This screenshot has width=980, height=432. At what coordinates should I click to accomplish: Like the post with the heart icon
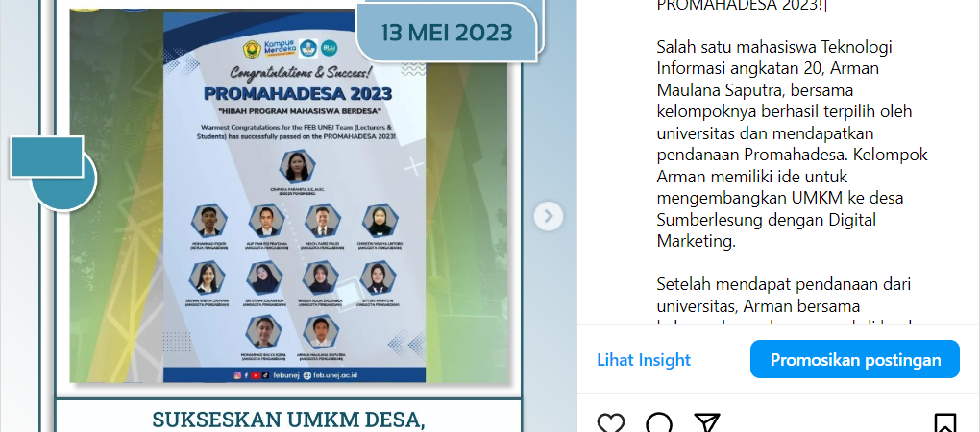[x=611, y=422]
